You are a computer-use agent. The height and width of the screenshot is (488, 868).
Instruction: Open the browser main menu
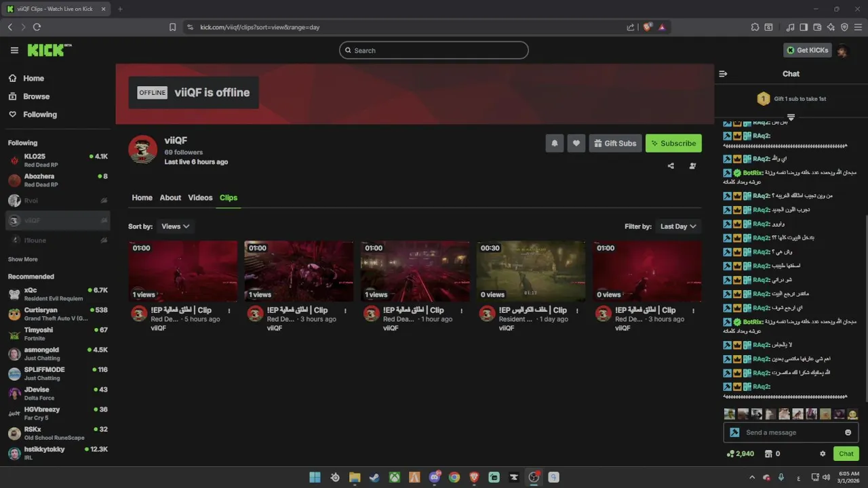pyautogui.click(x=858, y=27)
